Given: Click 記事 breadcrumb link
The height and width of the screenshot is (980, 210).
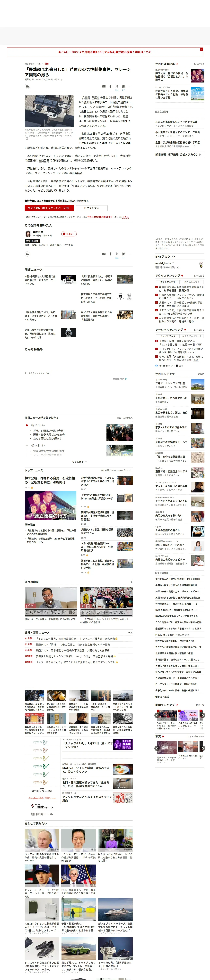Looking at the screenshot, I should point(46,64).
